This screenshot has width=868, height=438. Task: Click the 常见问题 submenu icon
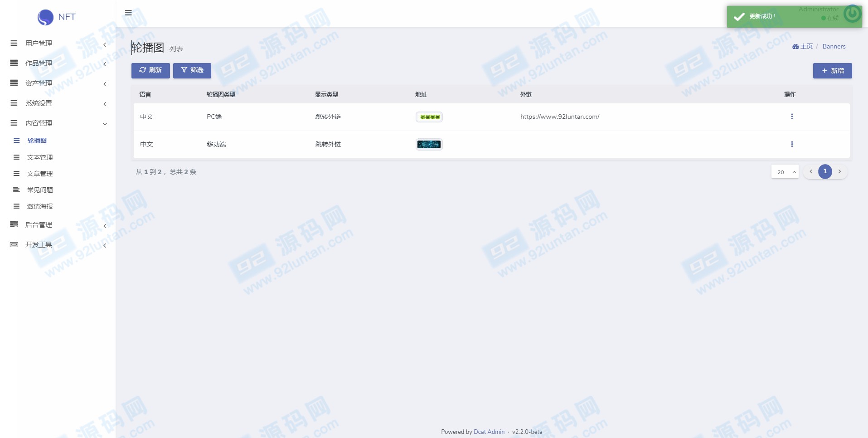tap(17, 190)
